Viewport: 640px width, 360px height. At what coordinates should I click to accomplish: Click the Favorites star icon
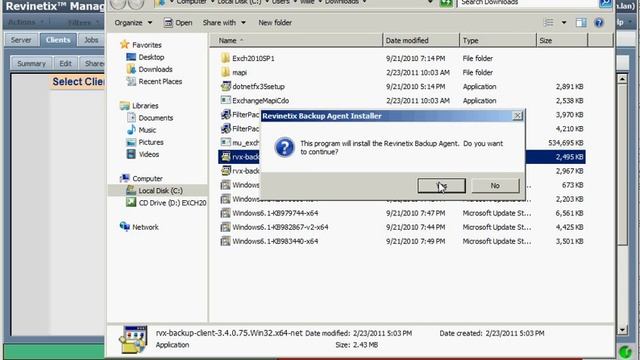click(124, 44)
